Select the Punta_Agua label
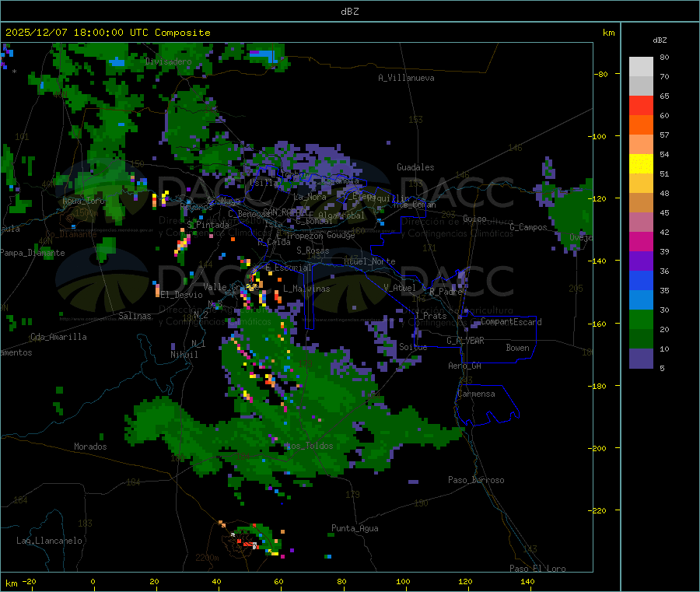The height and width of the screenshot is (592, 700). tap(355, 529)
